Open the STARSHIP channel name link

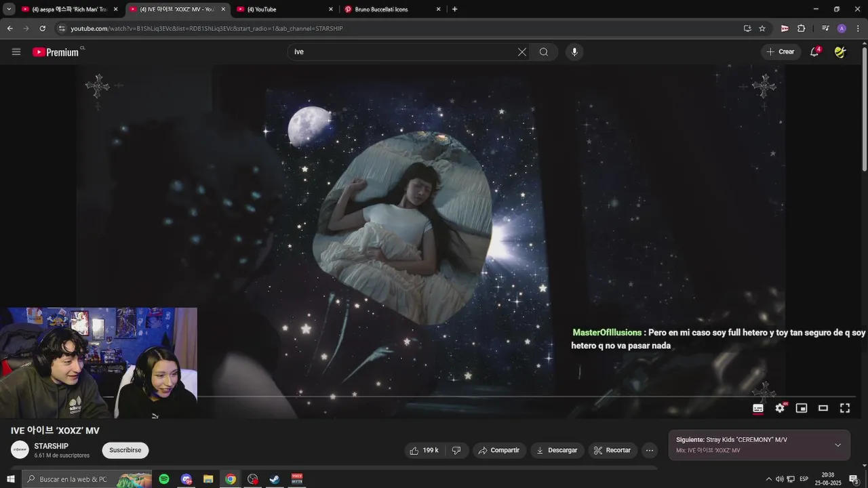(x=52, y=446)
